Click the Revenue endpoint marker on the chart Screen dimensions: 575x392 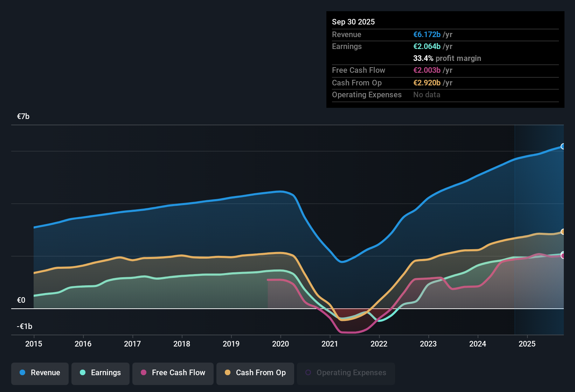point(562,146)
